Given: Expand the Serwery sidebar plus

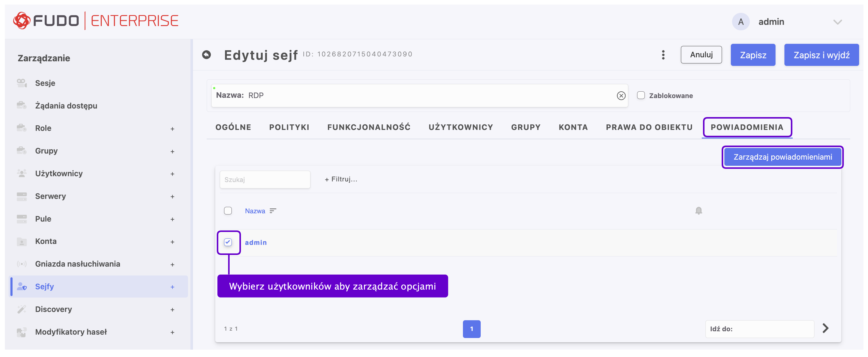Looking at the screenshot, I should tap(172, 196).
